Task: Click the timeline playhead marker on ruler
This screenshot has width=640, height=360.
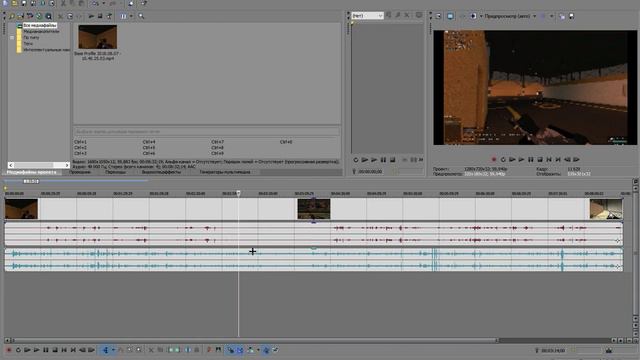Action: [239, 193]
